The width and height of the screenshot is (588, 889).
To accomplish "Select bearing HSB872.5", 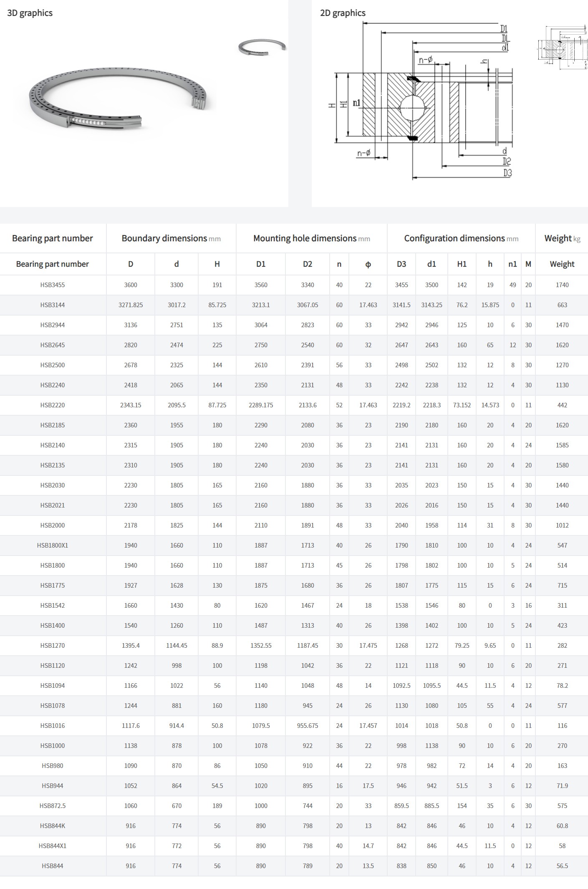I will pos(53,806).
